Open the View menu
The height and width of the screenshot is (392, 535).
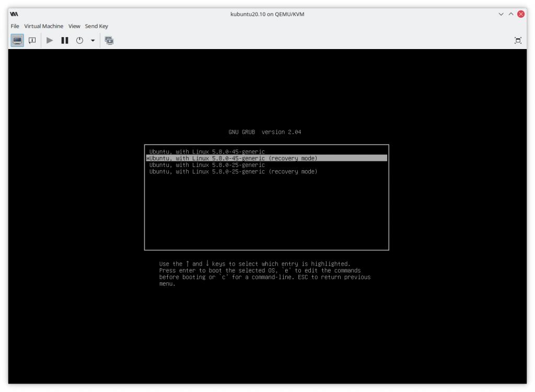(74, 26)
